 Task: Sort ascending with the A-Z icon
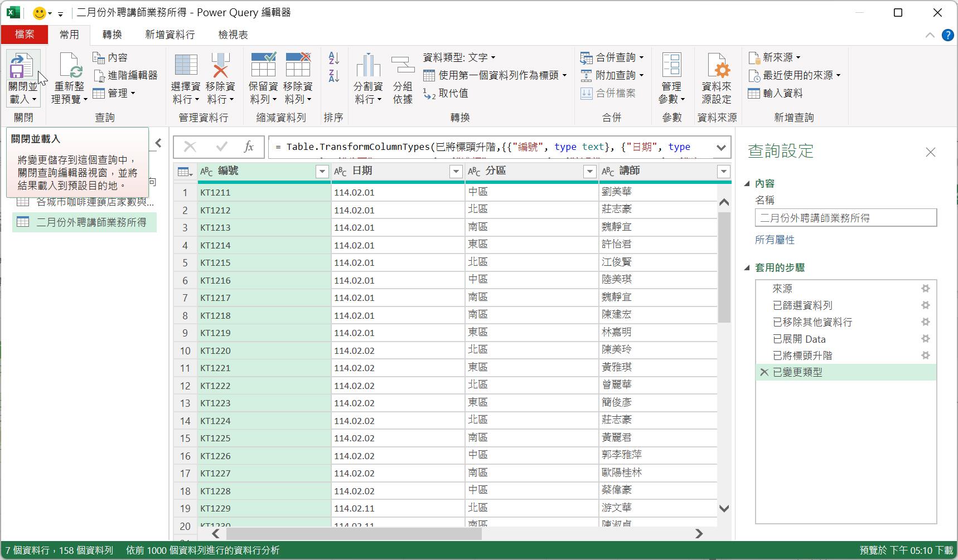[x=334, y=58]
